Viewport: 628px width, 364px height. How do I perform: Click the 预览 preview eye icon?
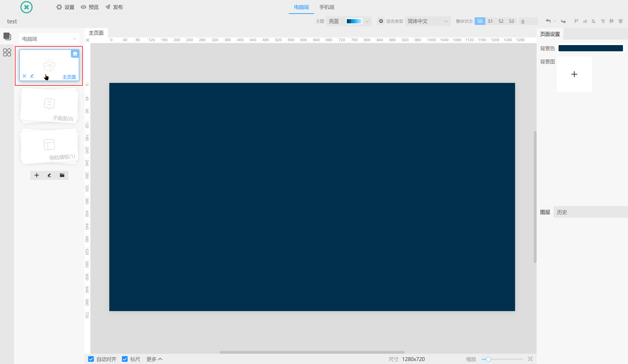(x=84, y=7)
